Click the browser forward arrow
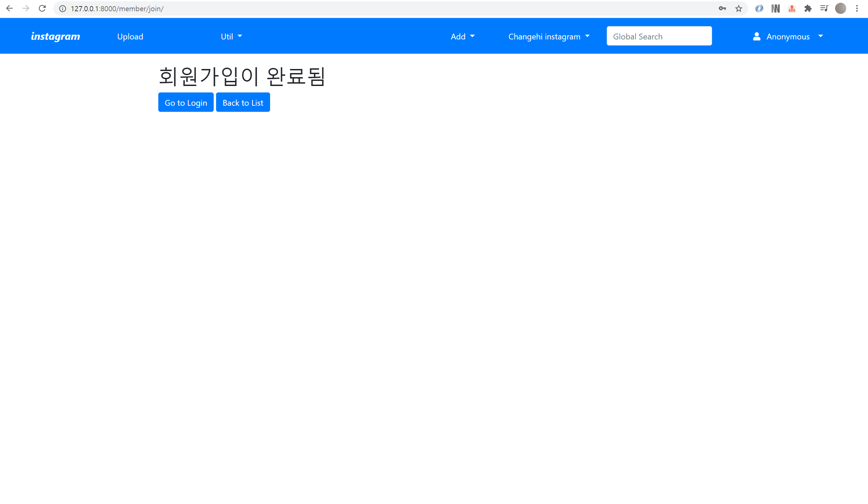This screenshot has width=868, height=504. [x=26, y=8]
